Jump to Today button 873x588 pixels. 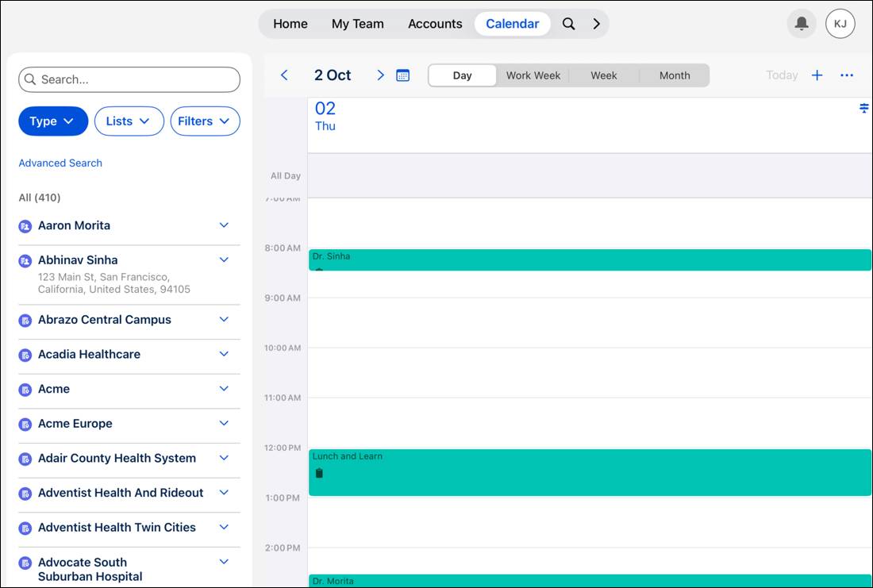click(782, 75)
